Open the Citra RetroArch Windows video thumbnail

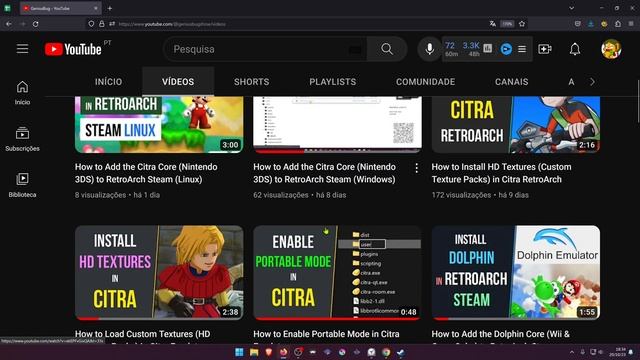tap(337, 124)
